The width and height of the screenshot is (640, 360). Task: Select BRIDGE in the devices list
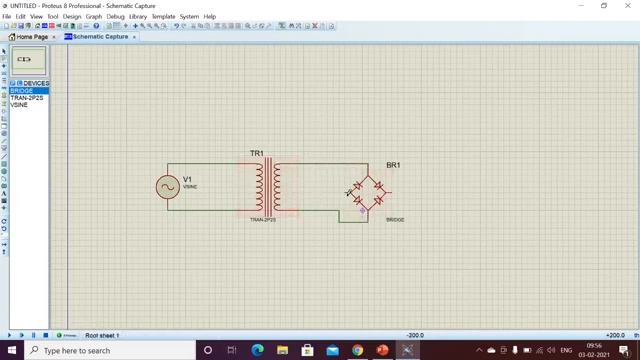coord(29,91)
